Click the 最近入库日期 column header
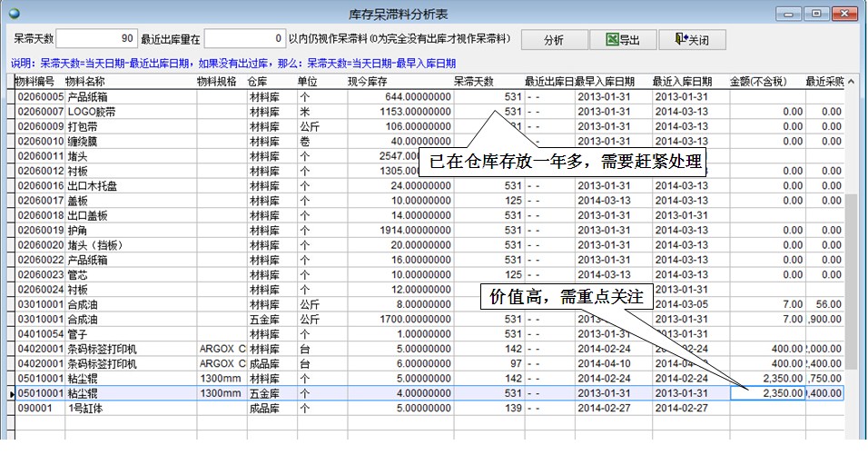The height and width of the screenshot is (455, 868). [681, 82]
